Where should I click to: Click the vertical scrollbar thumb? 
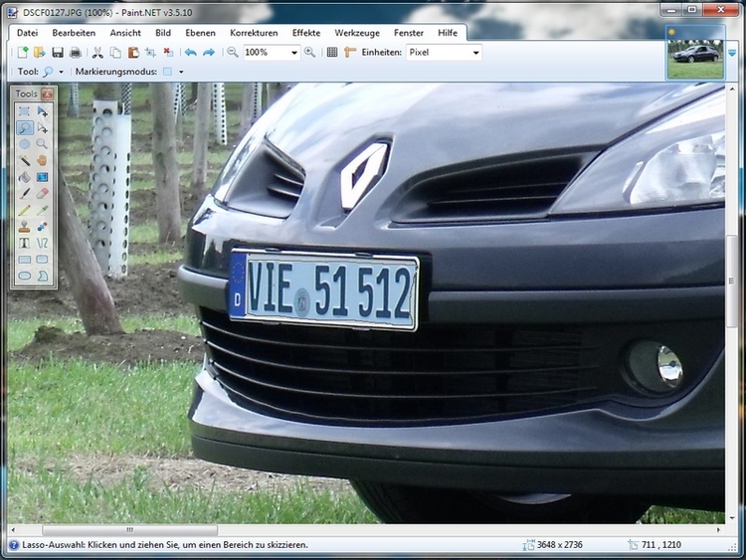point(732,280)
